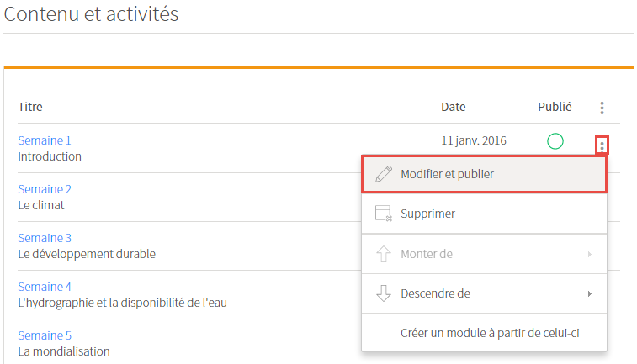Open the Semaine 4 link
This screenshot has width=637, height=364.
pyautogui.click(x=45, y=287)
